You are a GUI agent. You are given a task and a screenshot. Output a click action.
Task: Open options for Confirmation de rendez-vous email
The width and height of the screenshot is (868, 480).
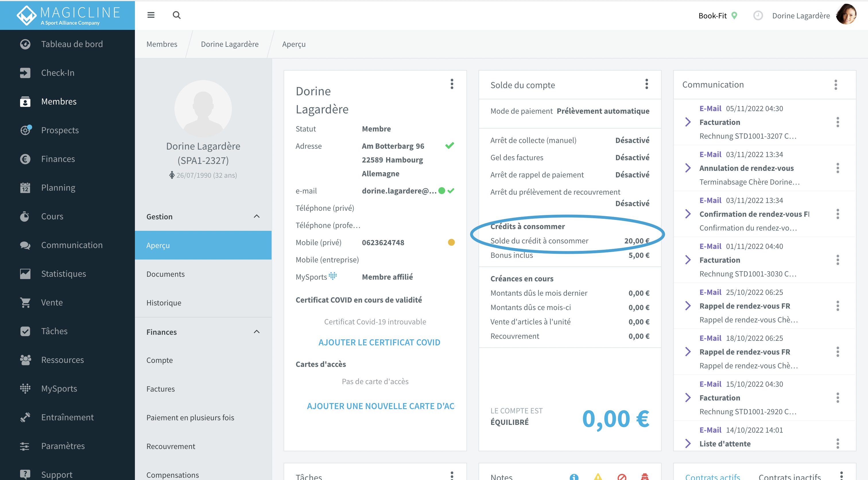pos(837,214)
